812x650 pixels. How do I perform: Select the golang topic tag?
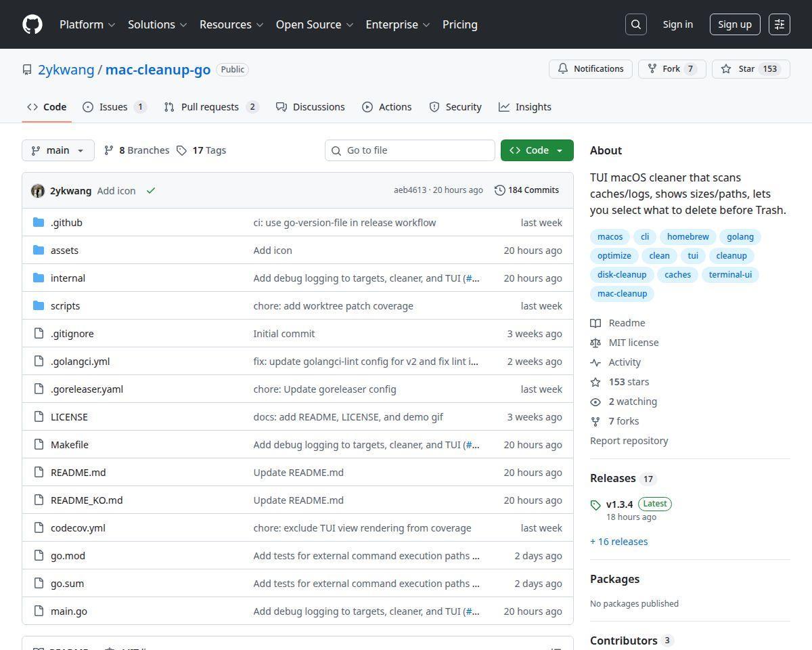[740, 237]
